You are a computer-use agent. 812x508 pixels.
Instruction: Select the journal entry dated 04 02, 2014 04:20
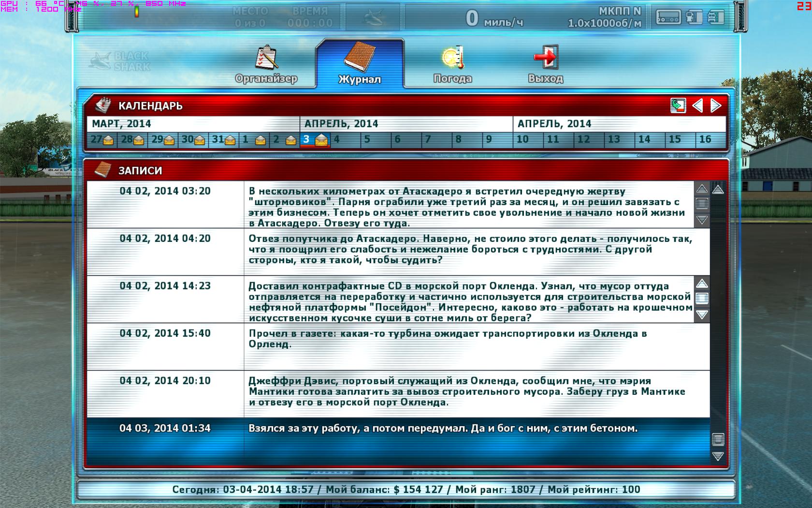coord(398,253)
